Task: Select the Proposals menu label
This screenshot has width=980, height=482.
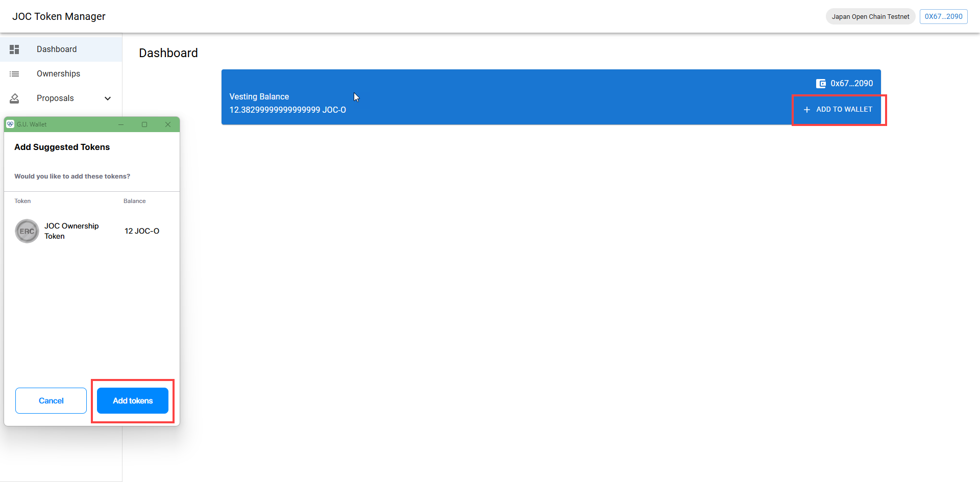Action: click(55, 98)
